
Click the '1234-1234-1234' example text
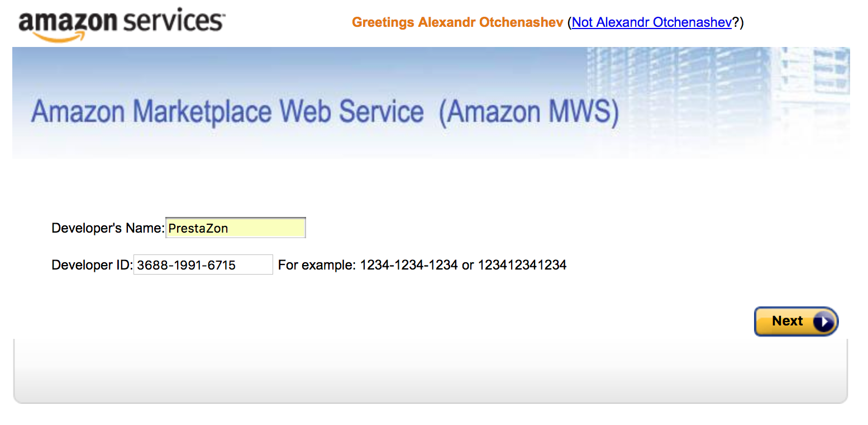click(409, 265)
